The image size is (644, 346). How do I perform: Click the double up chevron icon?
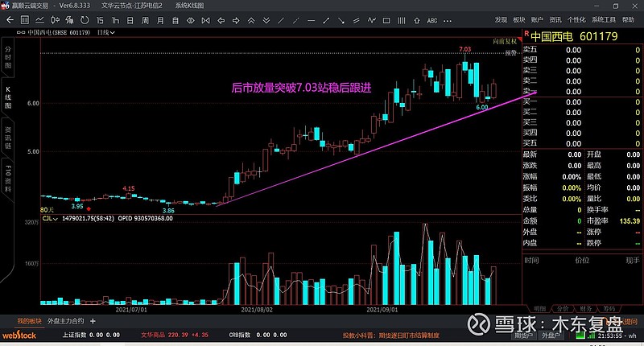click(x=251, y=20)
